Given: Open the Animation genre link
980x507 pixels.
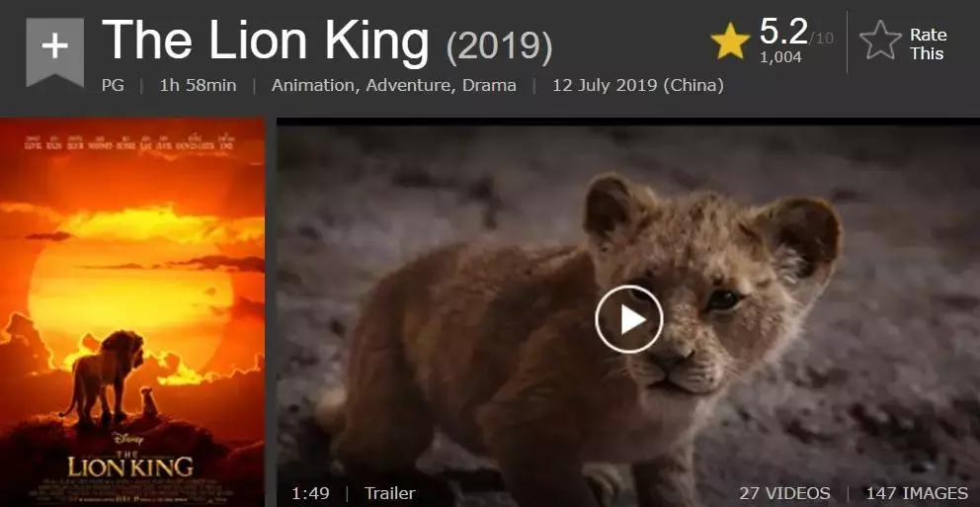Looking at the screenshot, I should point(314,85).
